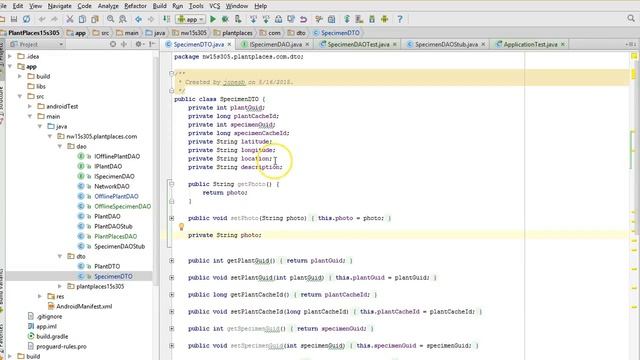Click the Project panel settings gear

[139, 44]
